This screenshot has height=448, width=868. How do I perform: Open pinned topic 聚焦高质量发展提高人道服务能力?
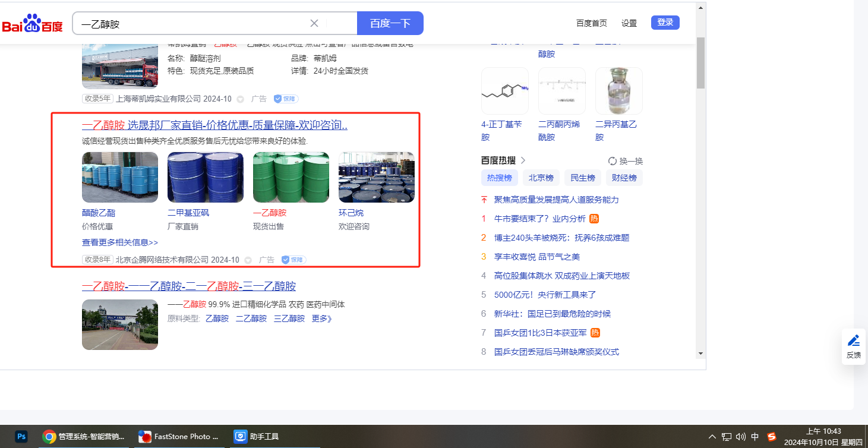(557, 200)
